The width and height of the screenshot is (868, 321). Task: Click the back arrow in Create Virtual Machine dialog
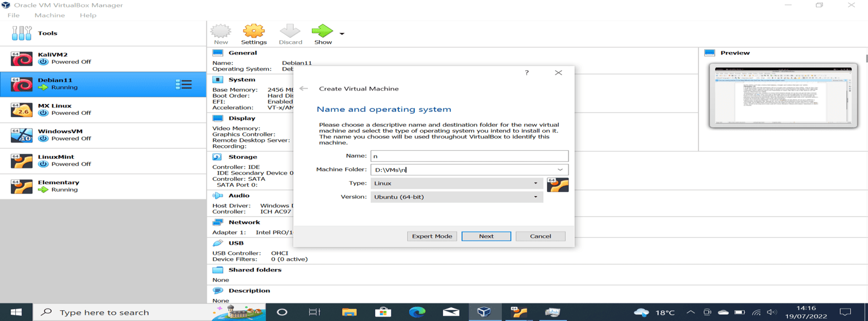304,89
